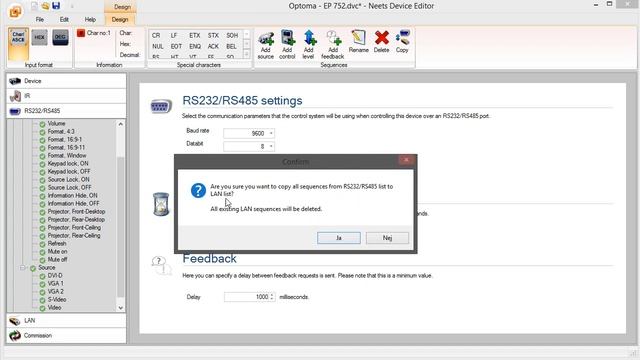Screen dimensions: 640x360
Task: Open the LAN panel section
Action: click(x=67, y=320)
